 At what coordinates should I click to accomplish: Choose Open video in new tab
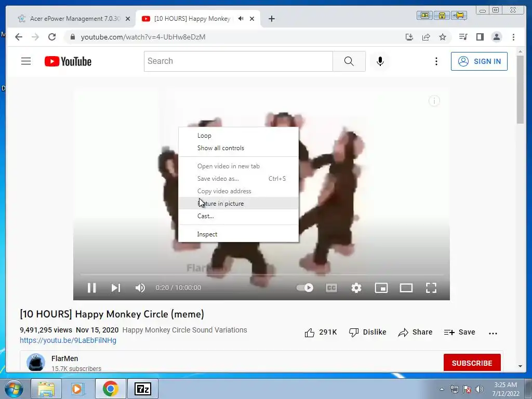coord(238,166)
